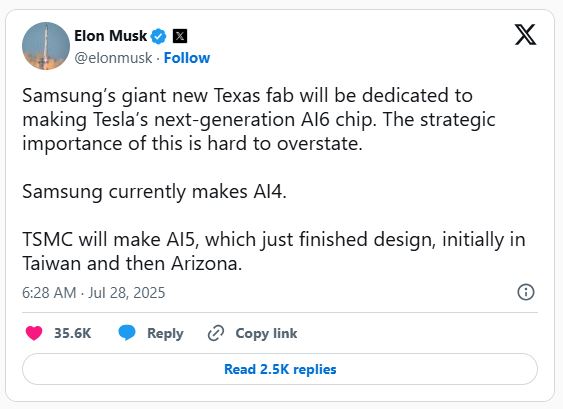
Task: Click the chain link copy icon
Action: [216, 333]
